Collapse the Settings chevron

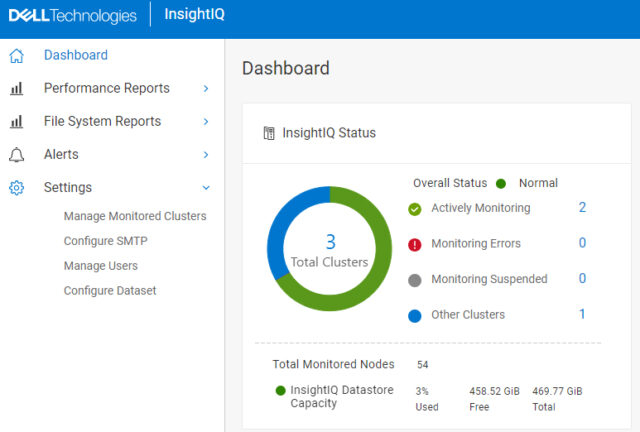(x=206, y=188)
